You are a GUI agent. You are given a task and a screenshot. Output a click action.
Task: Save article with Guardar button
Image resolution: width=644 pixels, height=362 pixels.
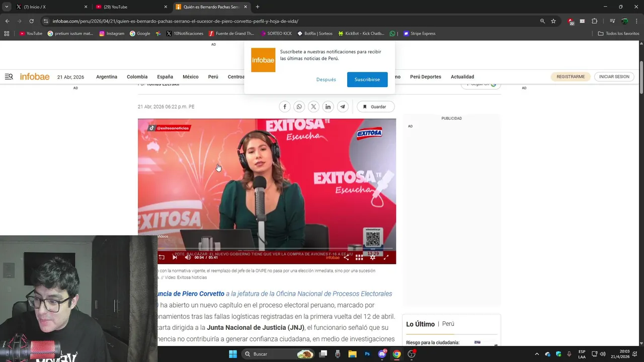tap(375, 107)
